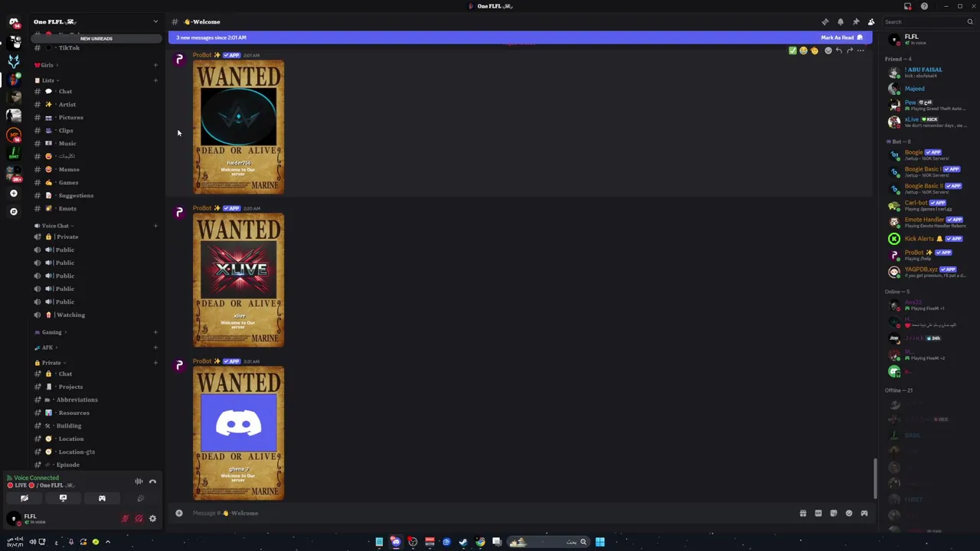Turn on the camera in the voice panel

24,498
